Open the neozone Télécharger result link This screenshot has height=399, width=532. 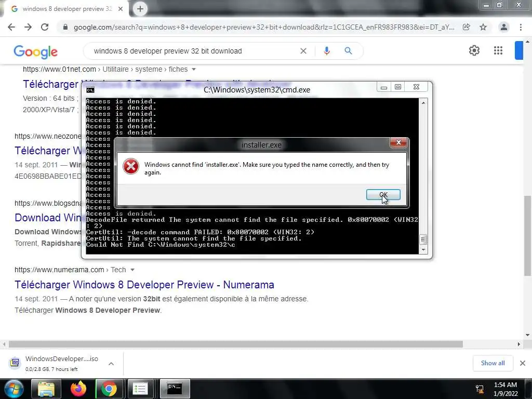click(47, 151)
